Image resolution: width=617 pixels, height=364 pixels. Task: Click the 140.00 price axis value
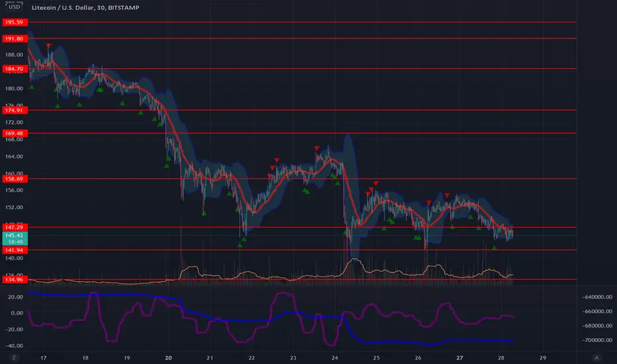click(x=14, y=258)
